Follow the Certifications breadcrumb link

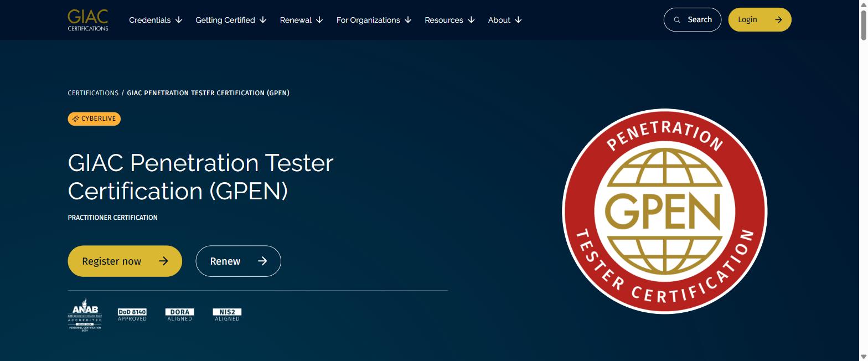pyautogui.click(x=93, y=93)
